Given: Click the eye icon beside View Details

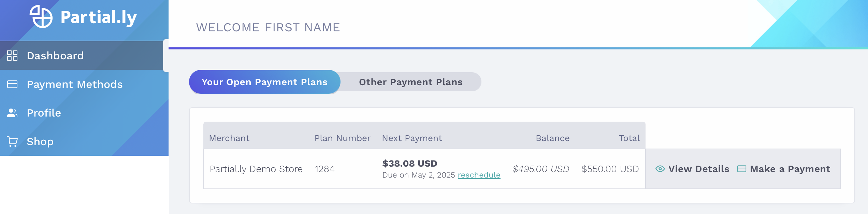Looking at the screenshot, I should click(660, 169).
